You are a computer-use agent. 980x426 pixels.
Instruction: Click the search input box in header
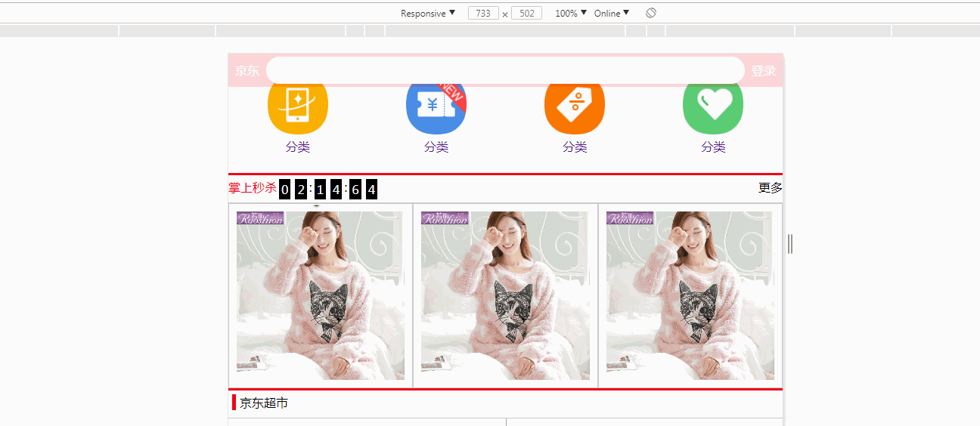pyautogui.click(x=505, y=70)
